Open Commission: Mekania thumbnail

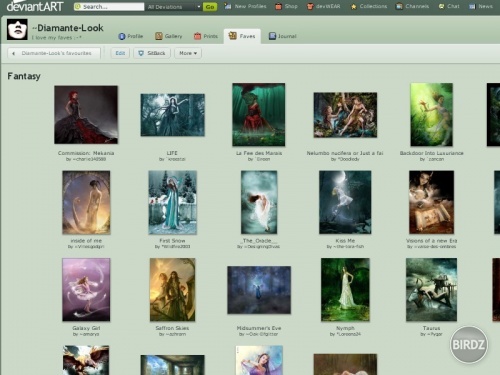(x=86, y=115)
